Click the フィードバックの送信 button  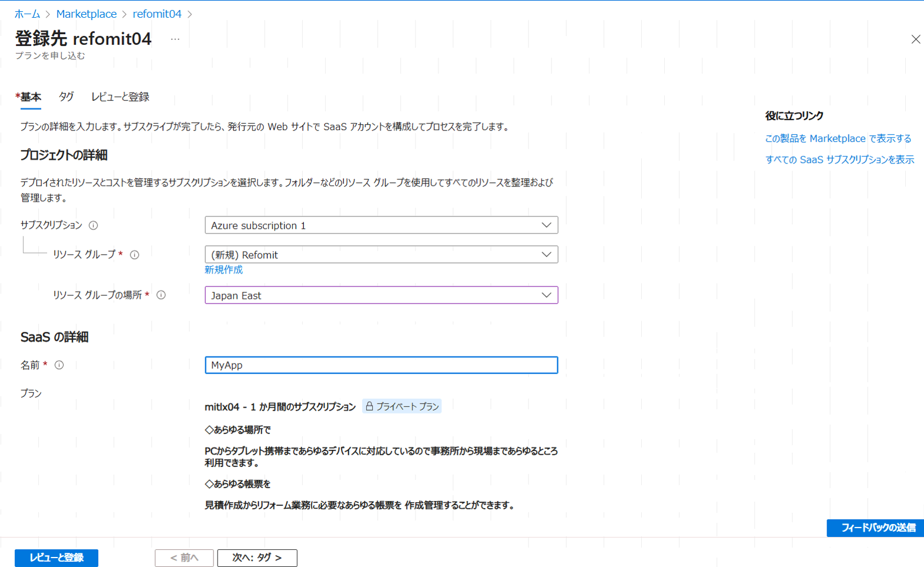[x=875, y=528]
